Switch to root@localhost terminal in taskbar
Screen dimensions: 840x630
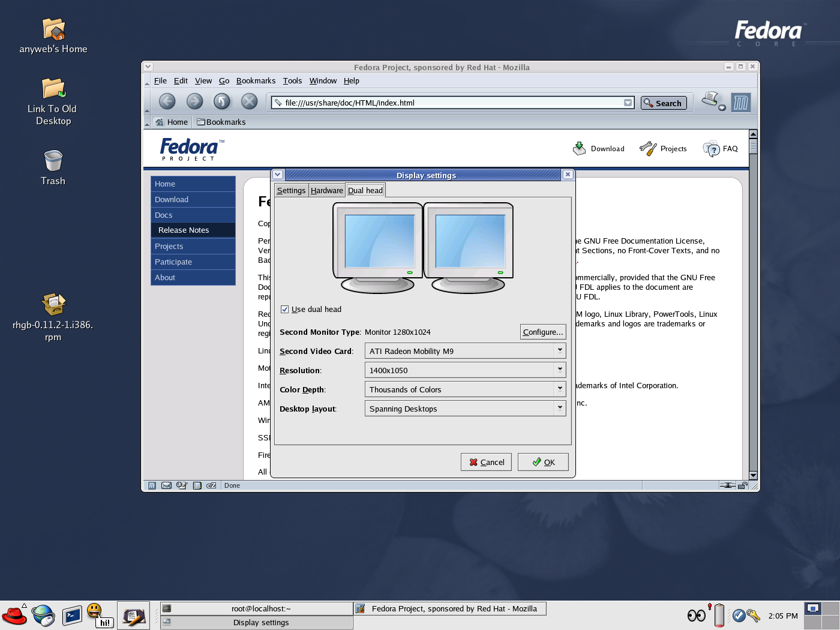(257, 608)
